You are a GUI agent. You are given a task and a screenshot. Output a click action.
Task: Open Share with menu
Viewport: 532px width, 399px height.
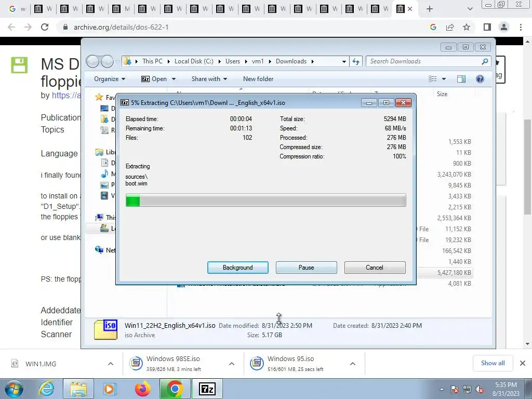(x=209, y=79)
